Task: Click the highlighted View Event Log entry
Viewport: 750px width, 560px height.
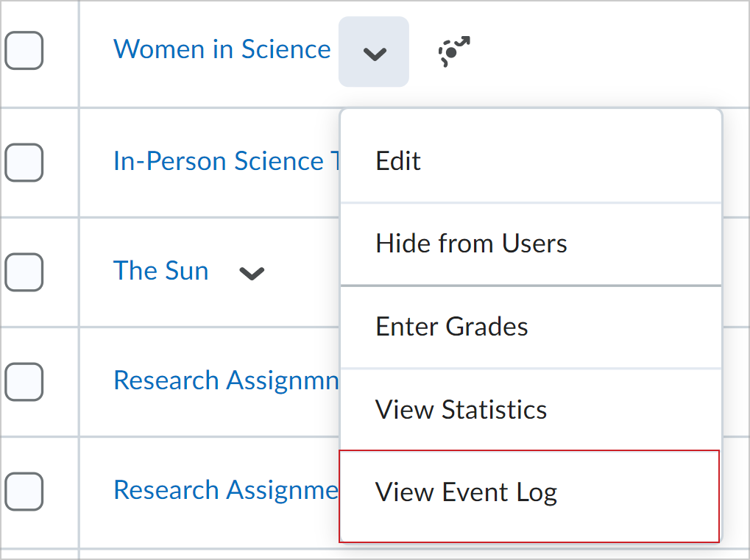Action: (x=465, y=493)
